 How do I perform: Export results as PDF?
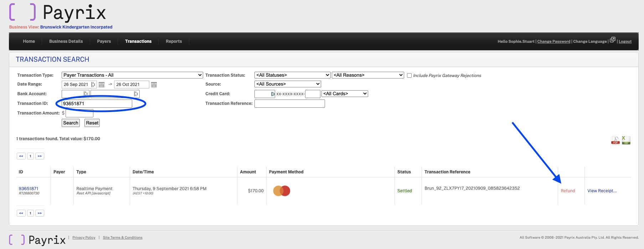(615, 140)
